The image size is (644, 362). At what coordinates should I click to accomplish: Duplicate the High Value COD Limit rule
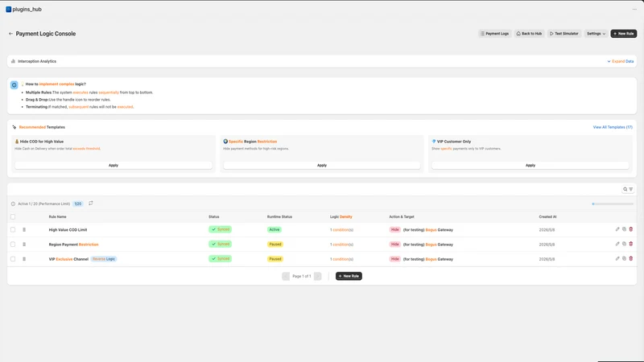click(x=624, y=229)
